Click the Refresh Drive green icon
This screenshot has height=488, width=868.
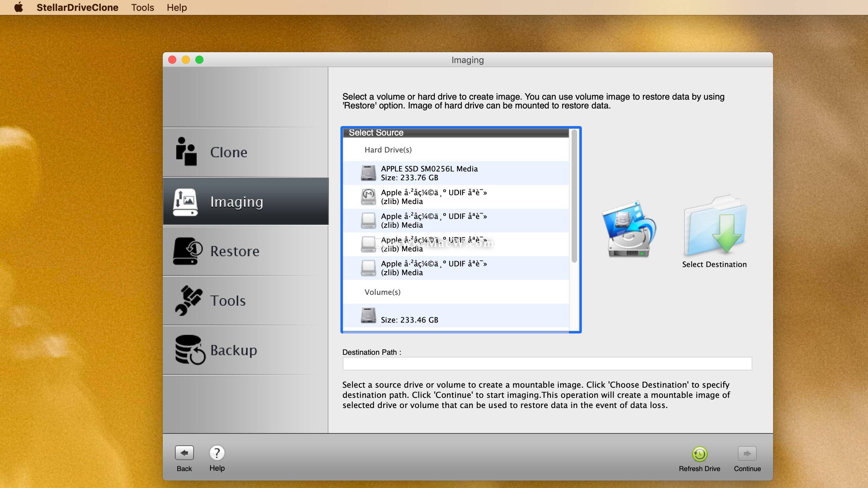point(699,454)
